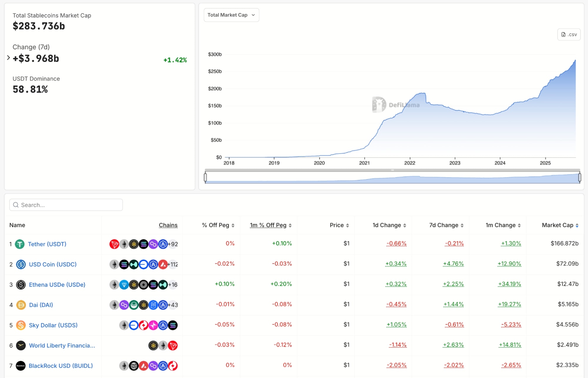Sort table by Market Cap column

point(560,225)
